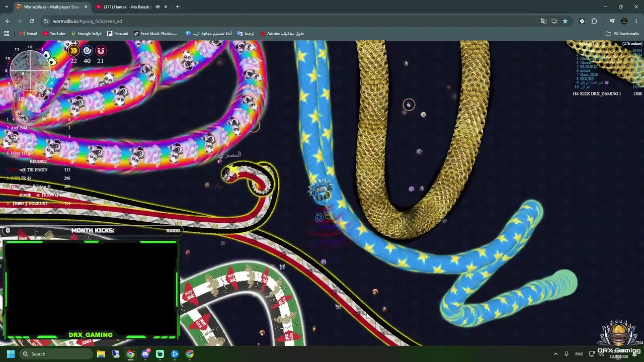Close the Hamaki YouTube tab

click(x=166, y=7)
